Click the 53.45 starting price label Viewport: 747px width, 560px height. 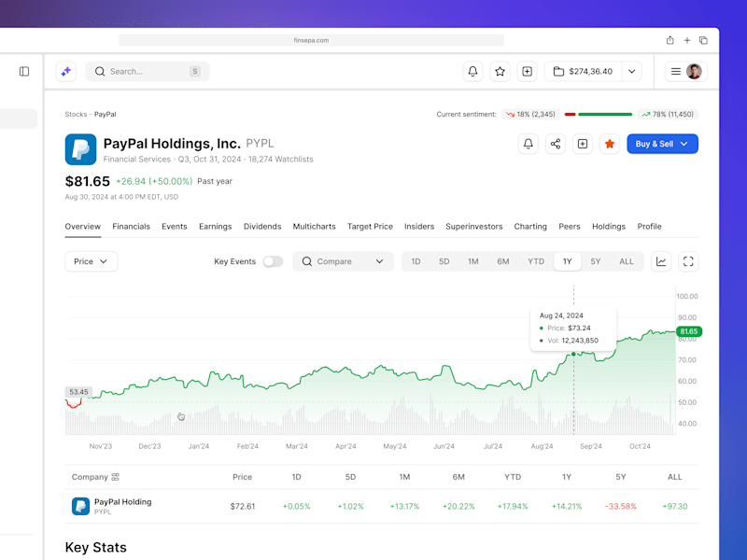click(x=78, y=392)
